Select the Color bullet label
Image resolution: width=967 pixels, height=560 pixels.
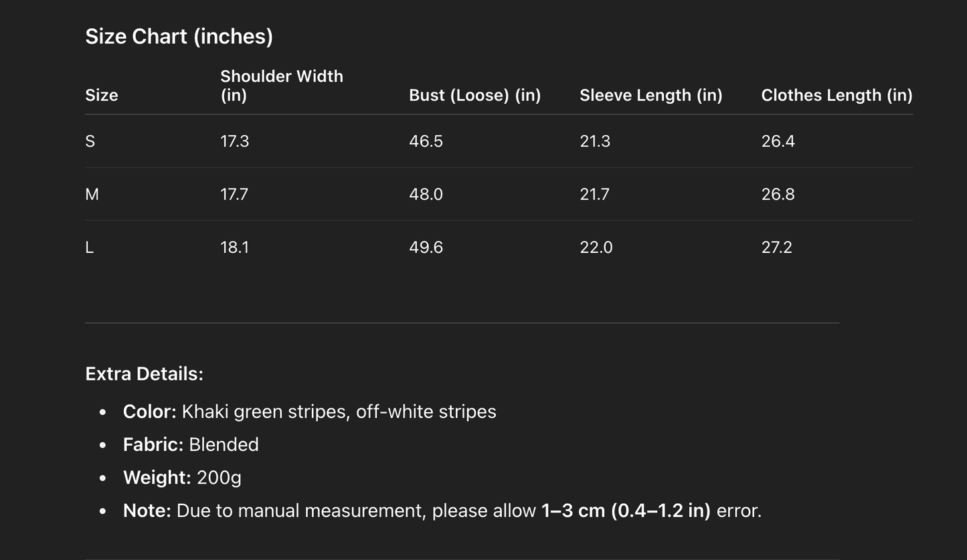coord(149,411)
